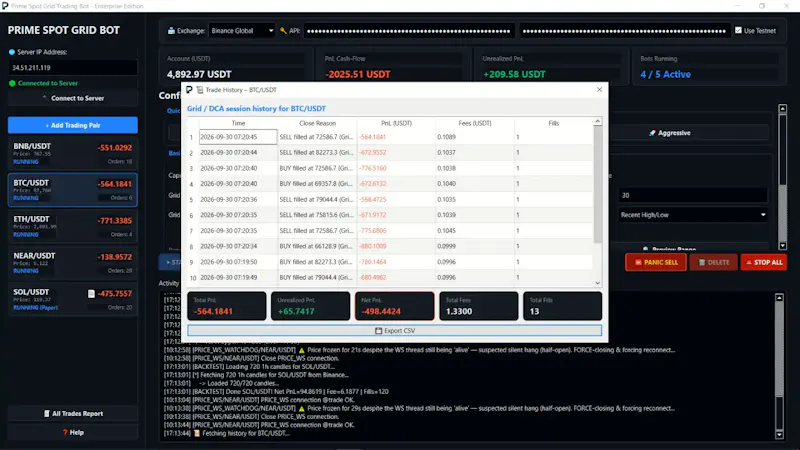Click trade history scrollbar down arrow
The width and height of the screenshot is (800, 450).
pyautogui.click(x=597, y=283)
